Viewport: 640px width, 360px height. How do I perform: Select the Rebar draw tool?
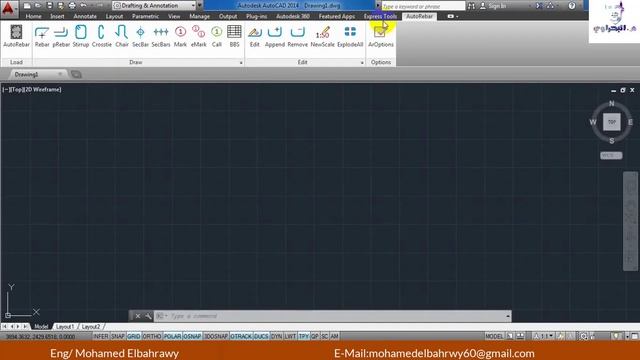[42, 36]
